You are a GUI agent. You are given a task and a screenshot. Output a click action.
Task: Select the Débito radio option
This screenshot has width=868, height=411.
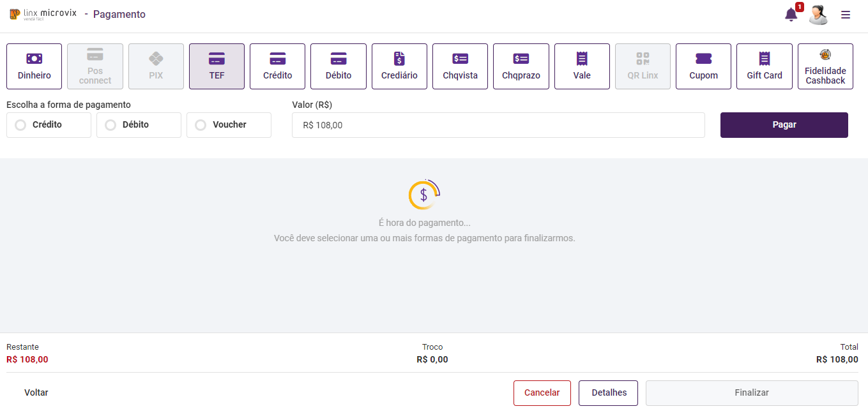pos(111,125)
